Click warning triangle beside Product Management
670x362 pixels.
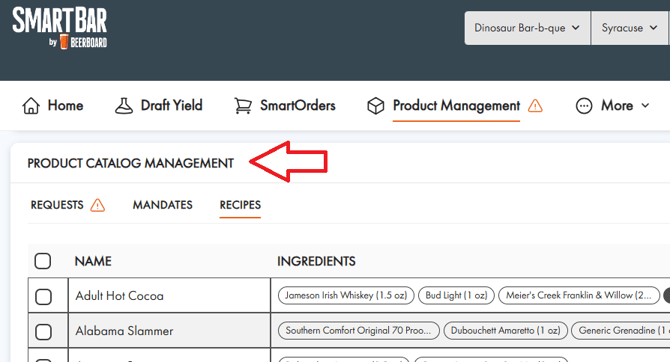(x=535, y=106)
